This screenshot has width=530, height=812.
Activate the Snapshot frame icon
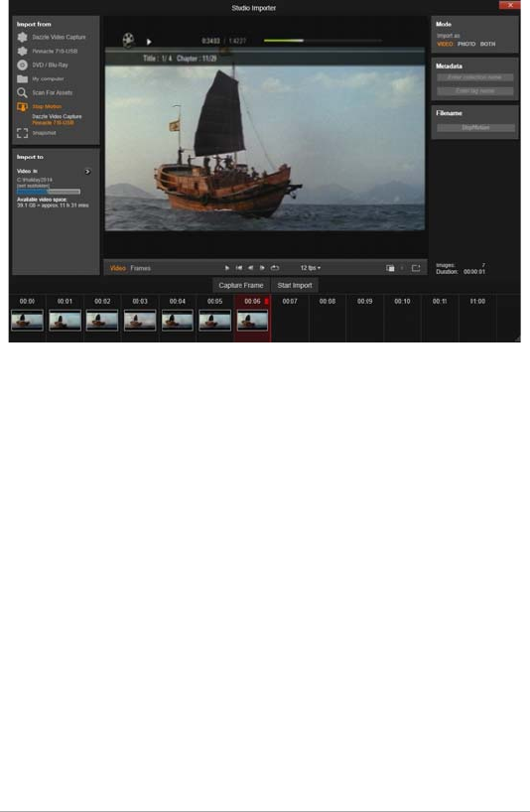point(22,133)
